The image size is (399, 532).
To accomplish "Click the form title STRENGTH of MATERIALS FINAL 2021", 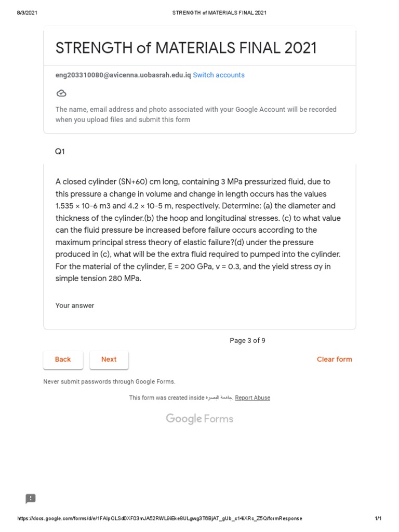I will [x=186, y=48].
